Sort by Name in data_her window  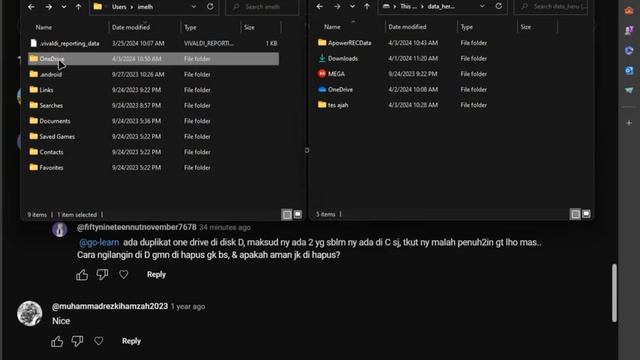[332, 27]
